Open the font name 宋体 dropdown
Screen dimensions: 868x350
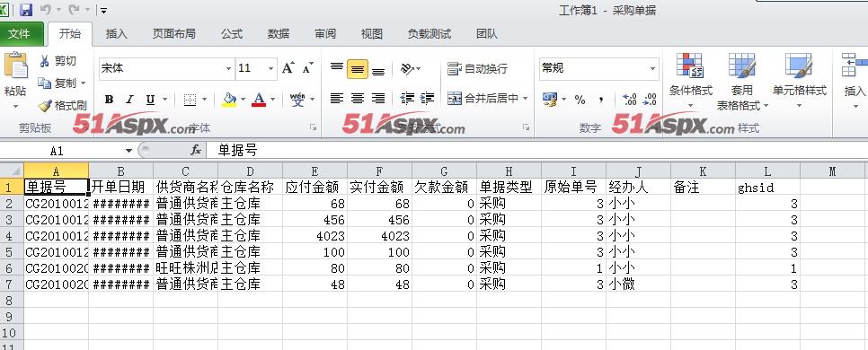point(228,68)
